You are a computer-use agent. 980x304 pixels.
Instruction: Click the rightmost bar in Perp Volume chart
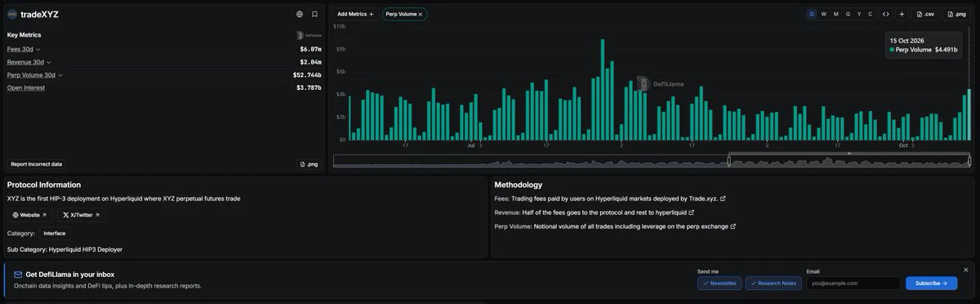coord(969,115)
